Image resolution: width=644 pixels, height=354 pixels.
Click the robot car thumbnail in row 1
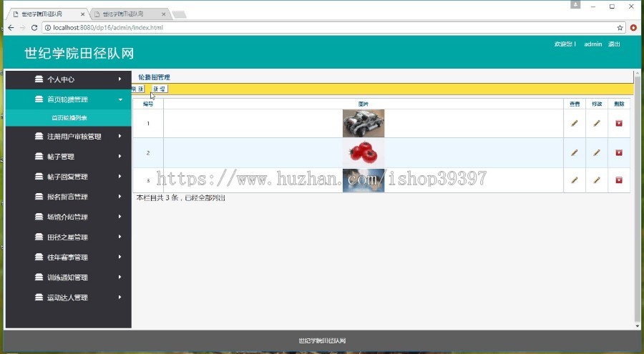click(364, 123)
